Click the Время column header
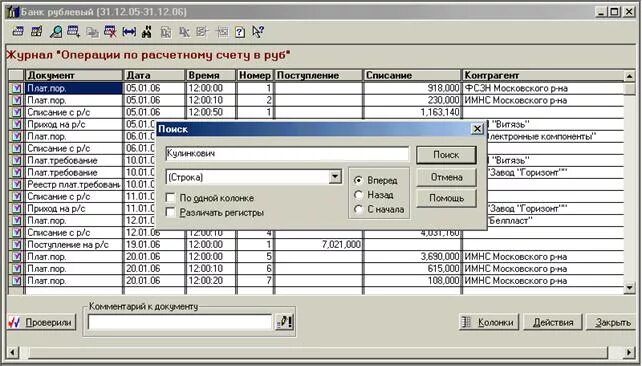Image resolution: width=642 pixels, height=366 pixels. [x=211, y=75]
